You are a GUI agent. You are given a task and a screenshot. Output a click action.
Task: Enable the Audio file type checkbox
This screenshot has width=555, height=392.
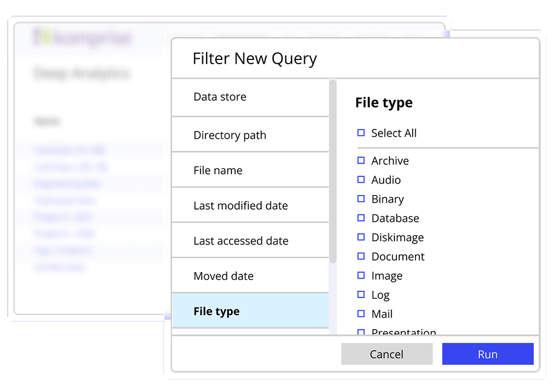tap(361, 180)
